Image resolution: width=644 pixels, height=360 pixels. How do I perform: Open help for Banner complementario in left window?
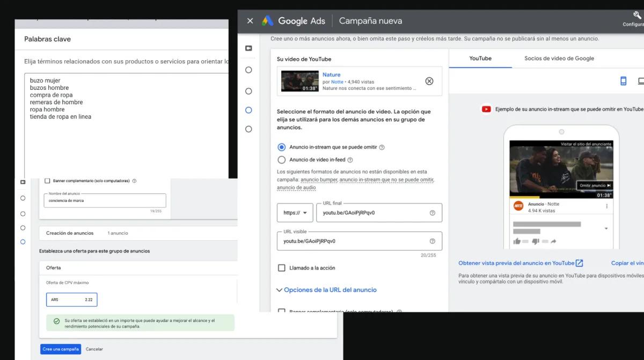[134, 181]
